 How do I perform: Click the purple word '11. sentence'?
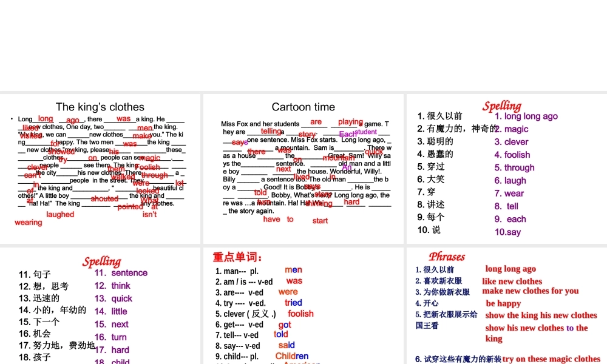(x=121, y=273)
